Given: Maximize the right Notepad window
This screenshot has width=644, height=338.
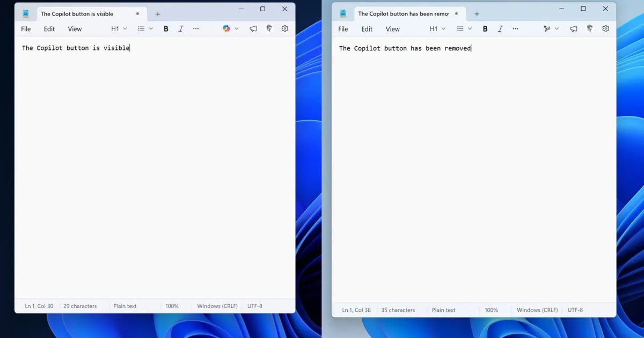Looking at the screenshot, I should click(x=583, y=9).
